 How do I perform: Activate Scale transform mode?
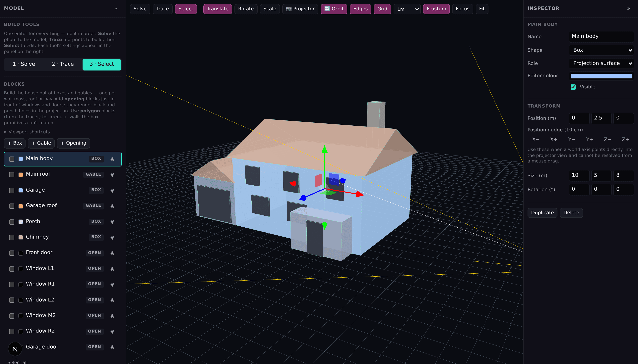tap(270, 9)
